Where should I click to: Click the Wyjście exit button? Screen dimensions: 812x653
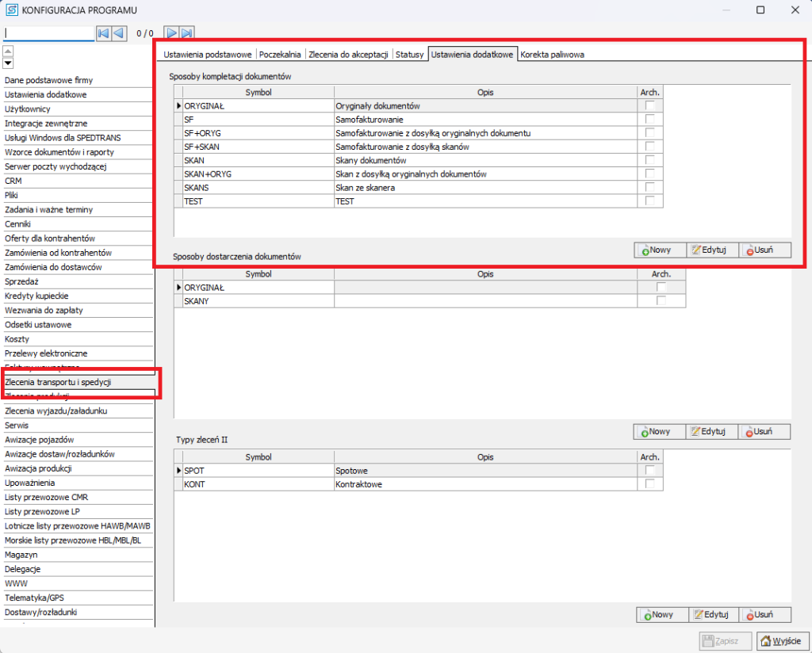782,641
